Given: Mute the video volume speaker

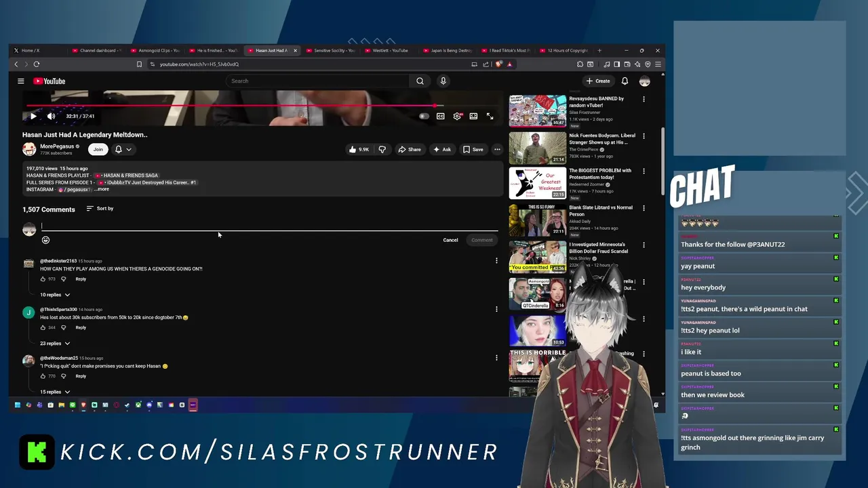Looking at the screenshot, I should point(51,117).
